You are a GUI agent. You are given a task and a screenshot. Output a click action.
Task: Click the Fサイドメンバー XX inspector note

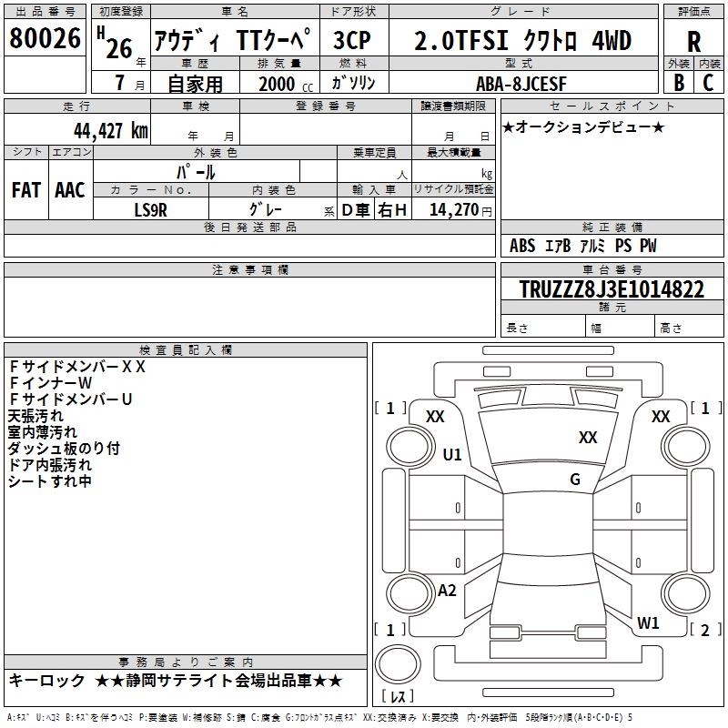(x=77, y=367)
